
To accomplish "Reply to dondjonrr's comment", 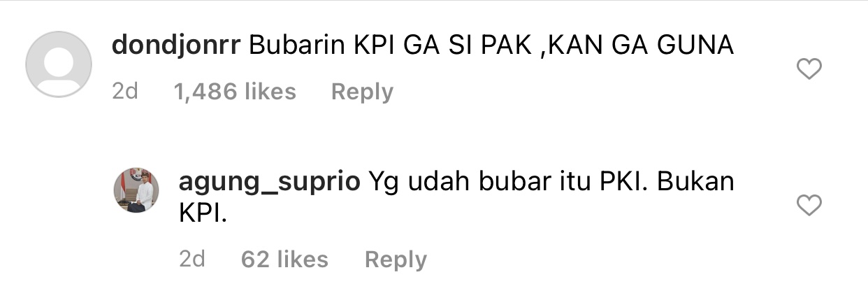I will coord(362,92).
